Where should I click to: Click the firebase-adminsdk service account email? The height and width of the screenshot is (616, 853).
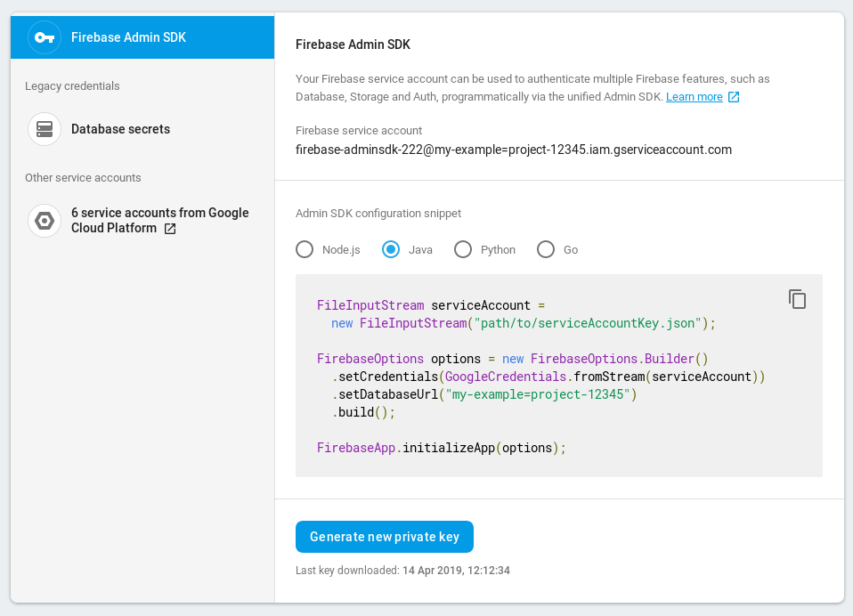(x=513, y=150)
